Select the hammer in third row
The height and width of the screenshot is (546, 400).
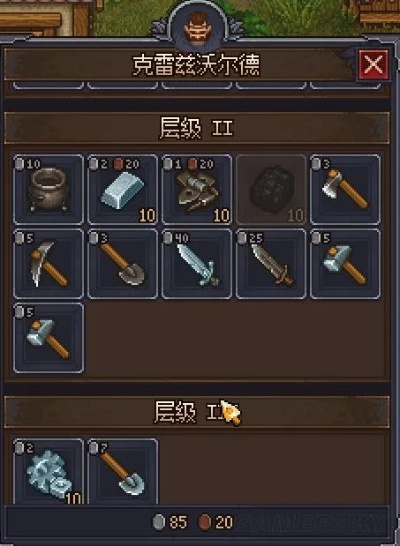pyautogui.click(x=48, y=338)
